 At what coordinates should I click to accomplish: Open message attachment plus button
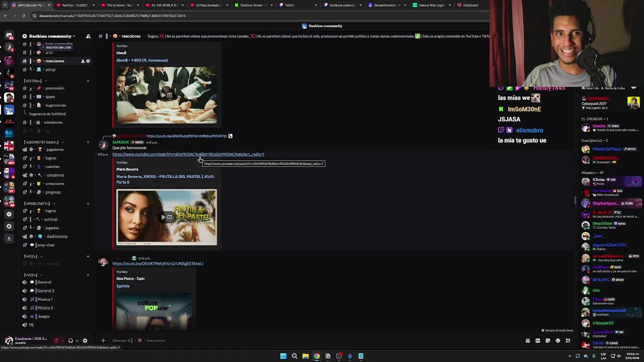click(x=103, y=340)
